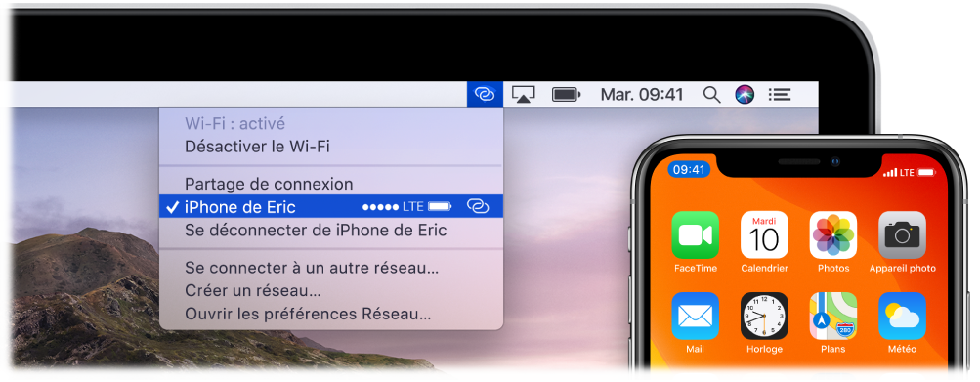Open Photos app on the iPhone
The width and height of the screenshot is (980, 382).
click(833, 235)
